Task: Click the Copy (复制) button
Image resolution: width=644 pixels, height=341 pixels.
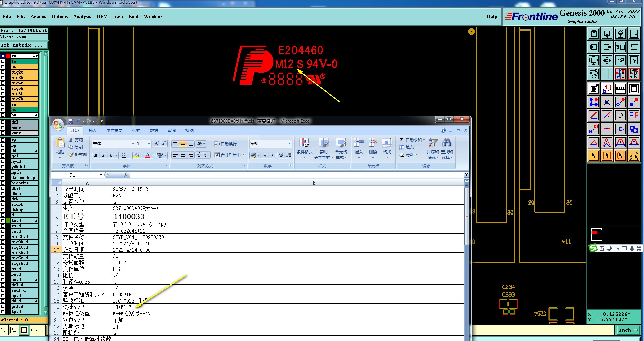Action: (x=76, y=147)
